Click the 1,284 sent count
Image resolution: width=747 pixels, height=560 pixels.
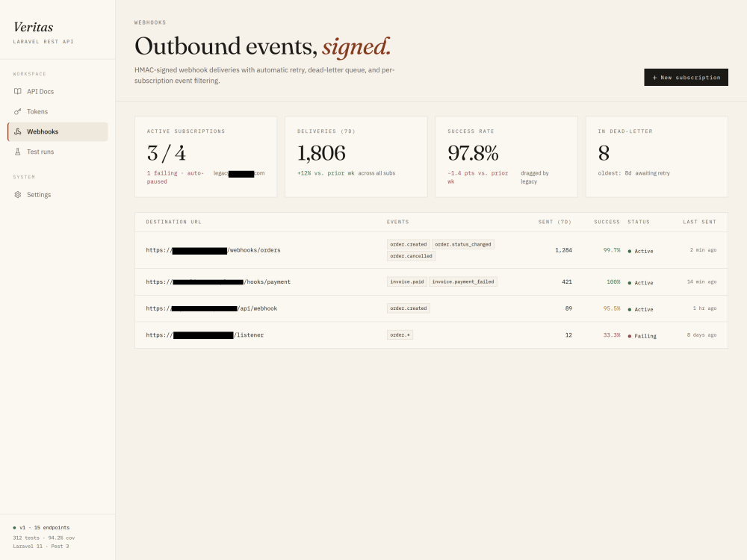point(563,250)
